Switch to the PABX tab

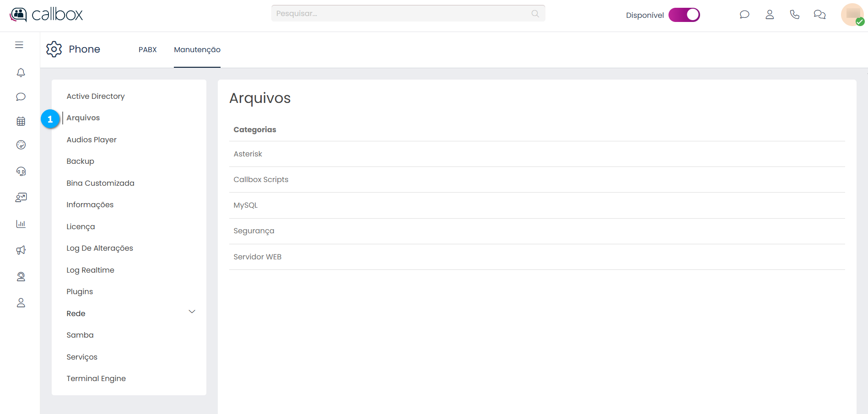click(147, 49)
